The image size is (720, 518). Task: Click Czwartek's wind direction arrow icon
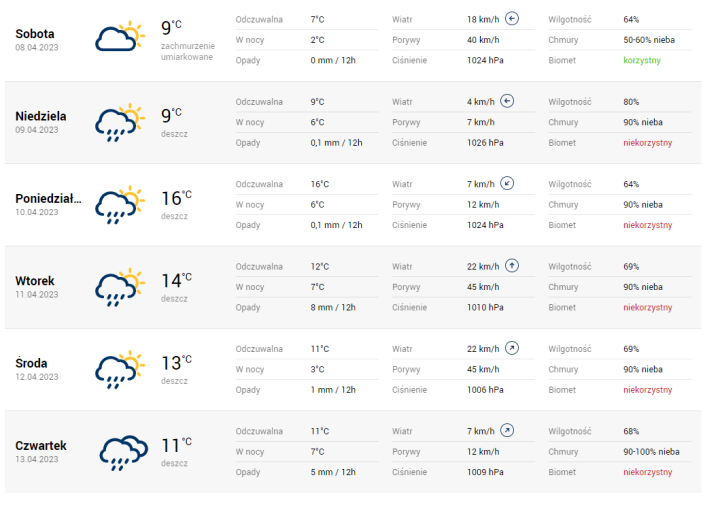point(507,431)
